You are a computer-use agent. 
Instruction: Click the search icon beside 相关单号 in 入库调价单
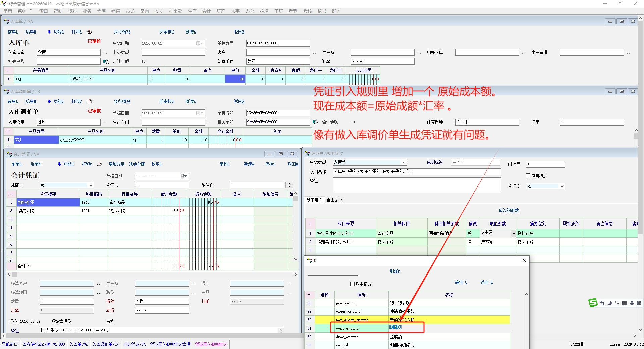pos(315,122)
